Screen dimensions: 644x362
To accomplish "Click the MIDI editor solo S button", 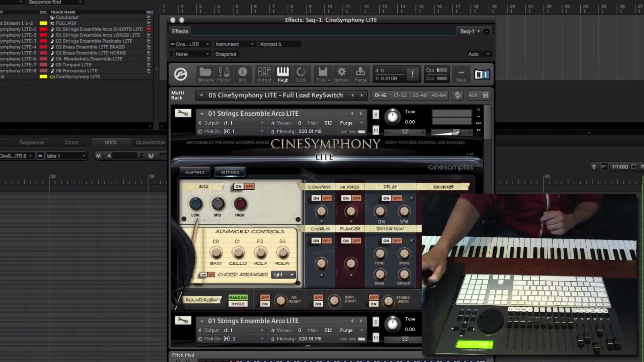I will [594, 167].
